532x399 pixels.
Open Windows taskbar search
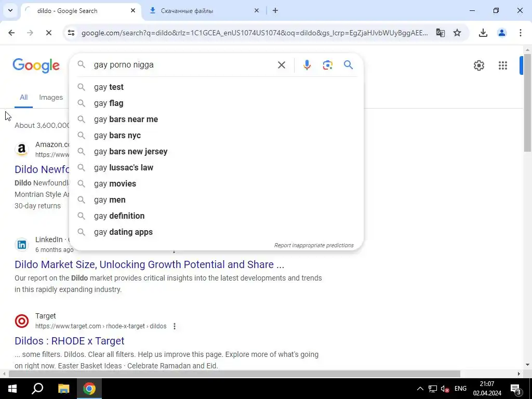(x=37, y=389)
